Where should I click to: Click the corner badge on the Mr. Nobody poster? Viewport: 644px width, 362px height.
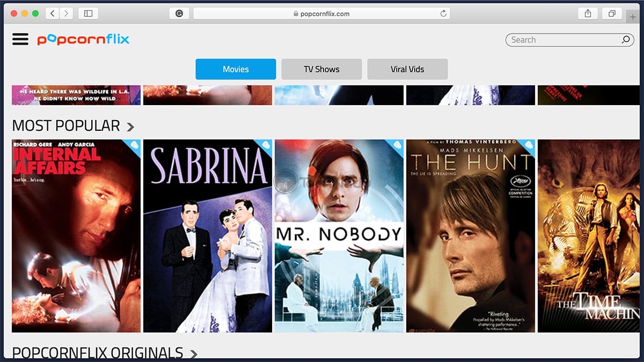396,145
